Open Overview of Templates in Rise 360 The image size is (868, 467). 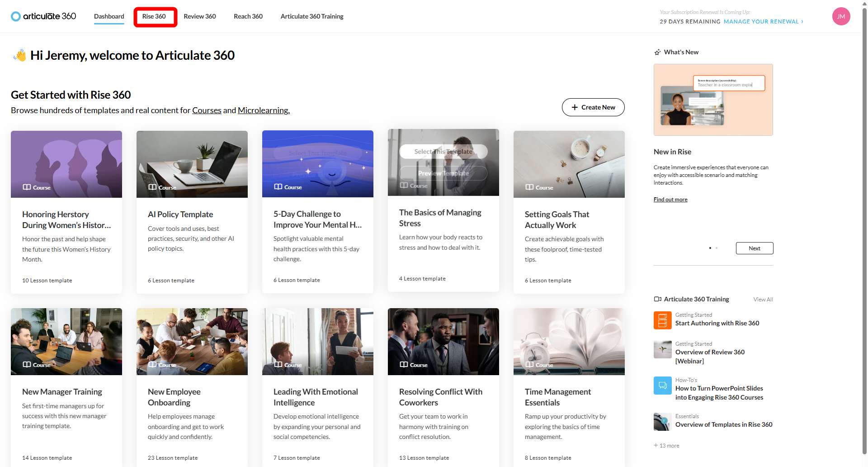pyautogui.click(x=724, y=424)
